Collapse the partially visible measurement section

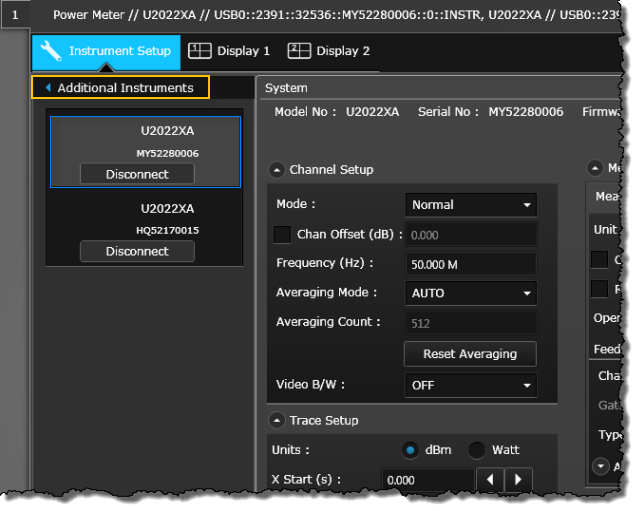coord(595,168)
